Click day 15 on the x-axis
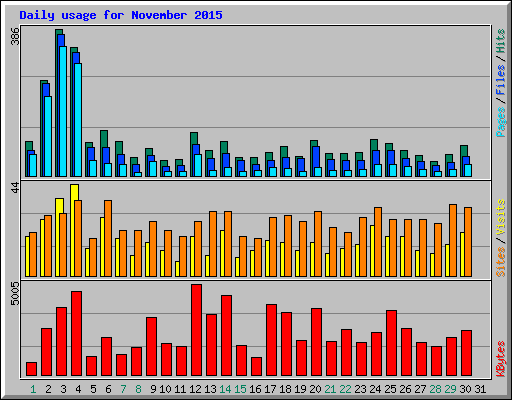Screen dimensions: 512x400 pos(240,389)
